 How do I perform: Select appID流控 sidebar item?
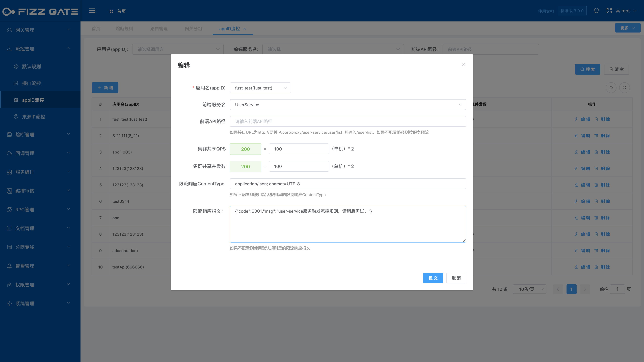coord(40,100)
